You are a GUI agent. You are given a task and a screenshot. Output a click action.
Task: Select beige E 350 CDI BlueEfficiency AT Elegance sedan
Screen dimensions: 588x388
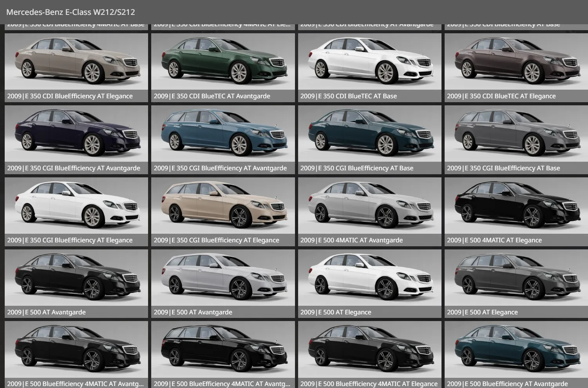point(76,67)
